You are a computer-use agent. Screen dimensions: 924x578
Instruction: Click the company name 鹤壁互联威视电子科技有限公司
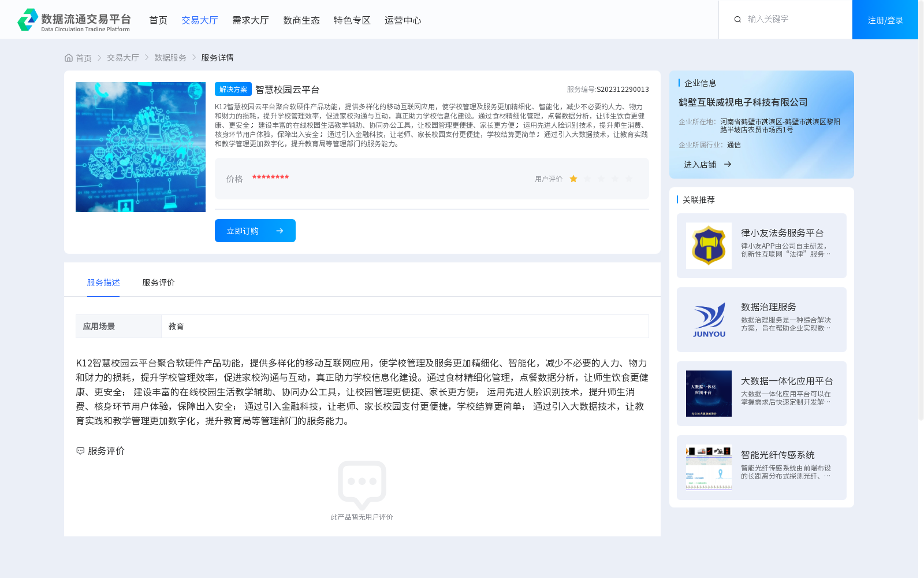(x=743, y=102)
